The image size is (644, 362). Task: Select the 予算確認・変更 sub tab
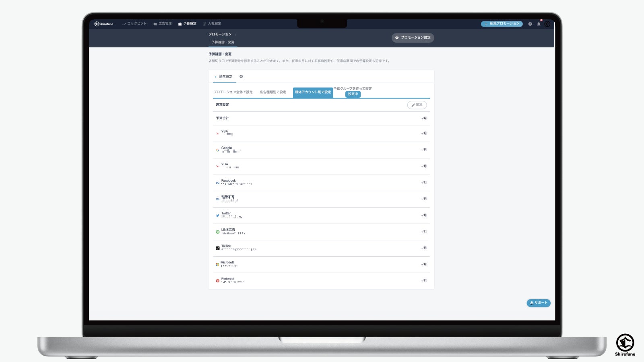point(223,42)
